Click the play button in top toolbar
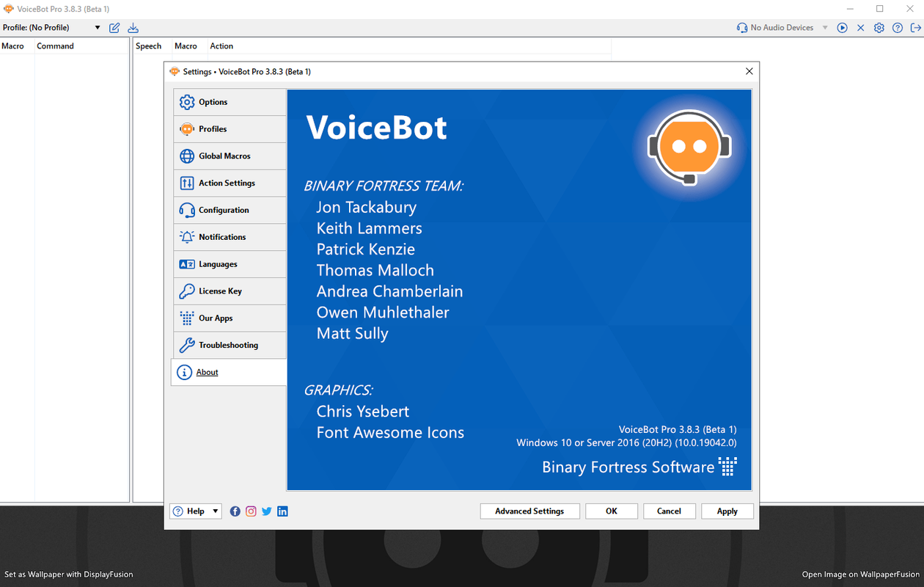924x587 pixels. [843, 28]
